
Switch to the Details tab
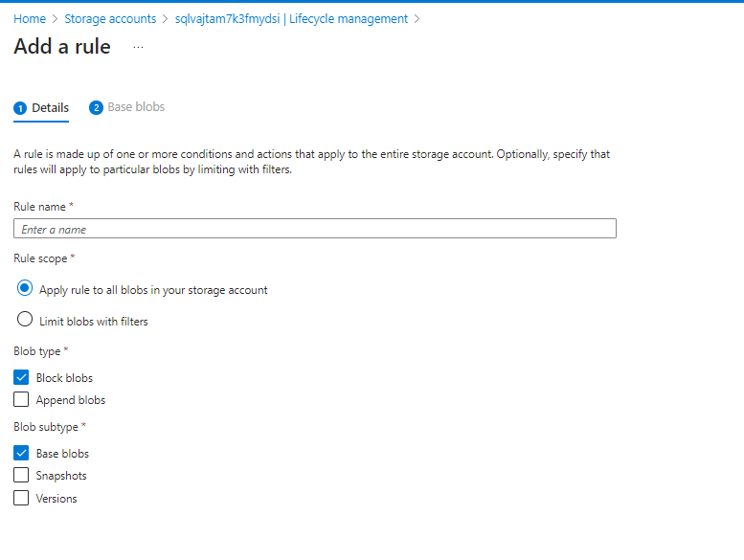pos(41,108)
